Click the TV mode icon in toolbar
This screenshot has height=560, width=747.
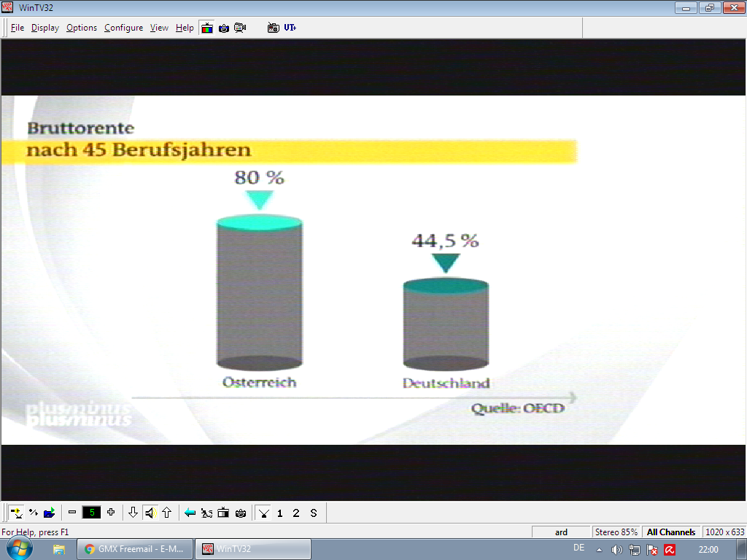point(208,28)
